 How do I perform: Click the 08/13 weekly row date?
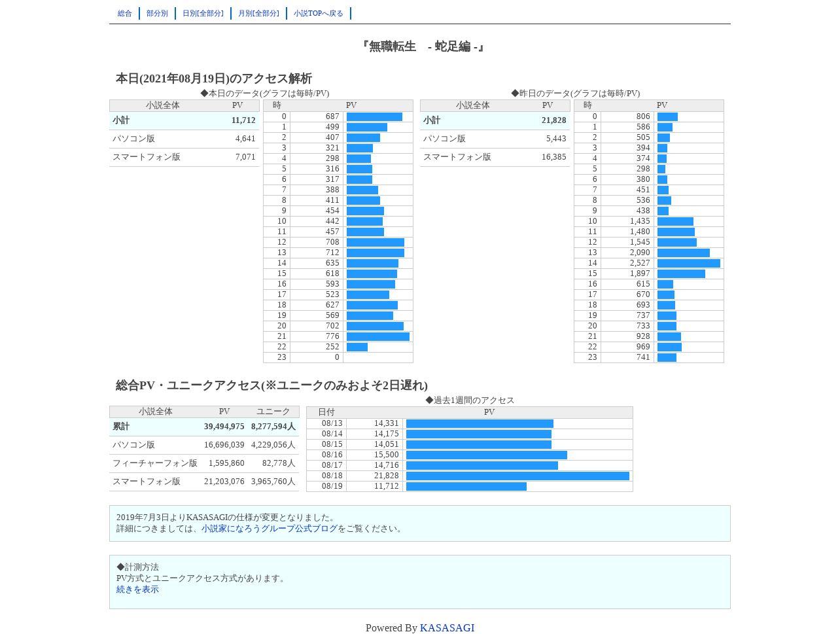[x=332, y=423]
